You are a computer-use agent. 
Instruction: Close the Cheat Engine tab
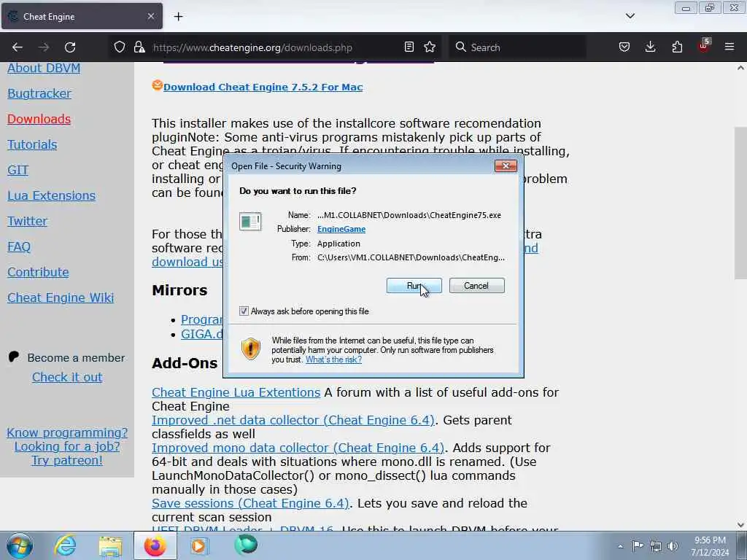150,16
